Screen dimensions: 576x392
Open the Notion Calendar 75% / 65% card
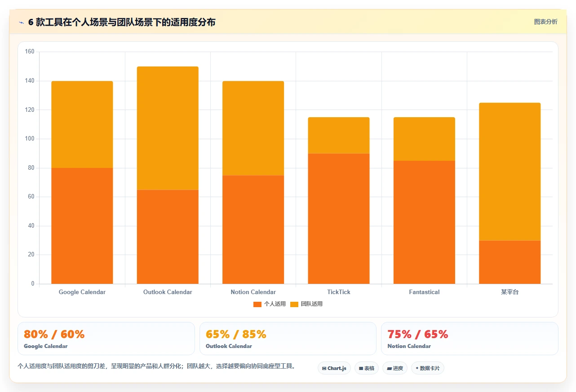coord(470,339)
